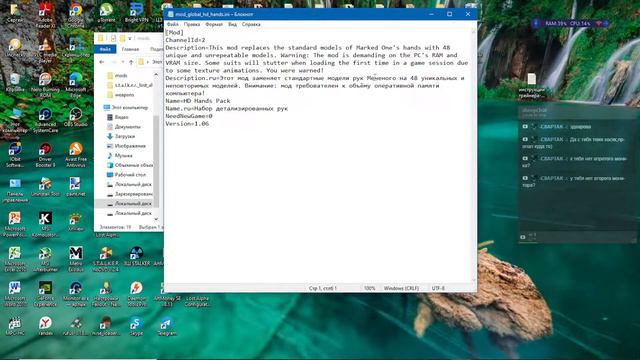The image size is (640, 360).
Task: Click the Name=HD Hands Pack line
Action: [x=198, y=101]
